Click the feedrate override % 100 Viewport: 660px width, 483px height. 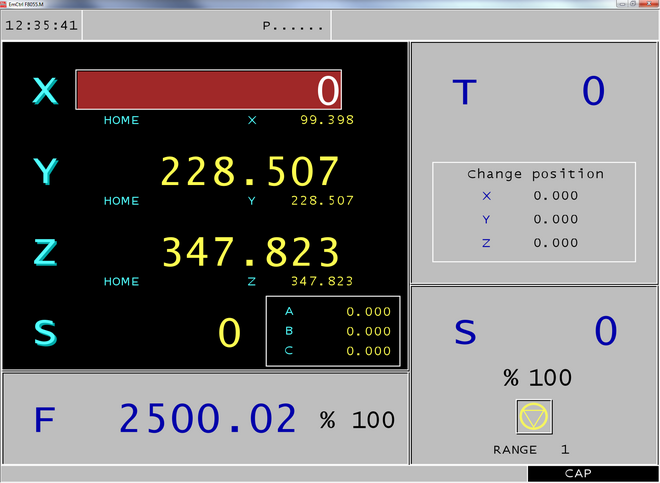point(357,420)
